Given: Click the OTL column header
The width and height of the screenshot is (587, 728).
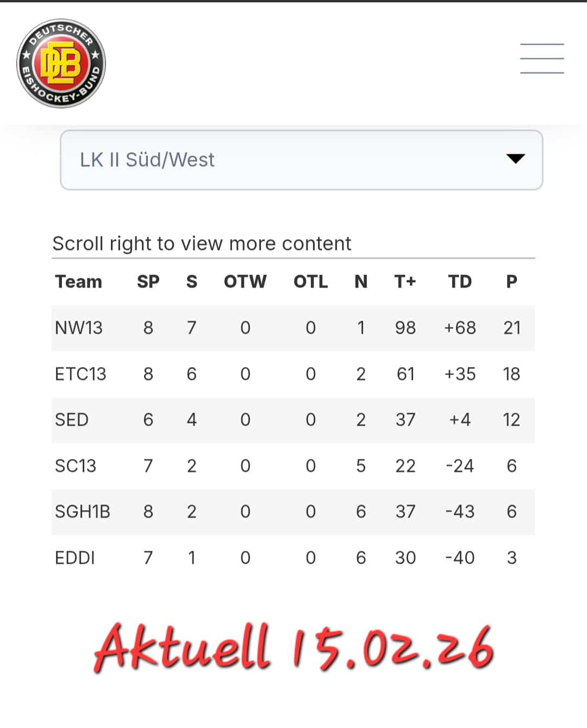Looking at the screenshot, I should [310, 282].
